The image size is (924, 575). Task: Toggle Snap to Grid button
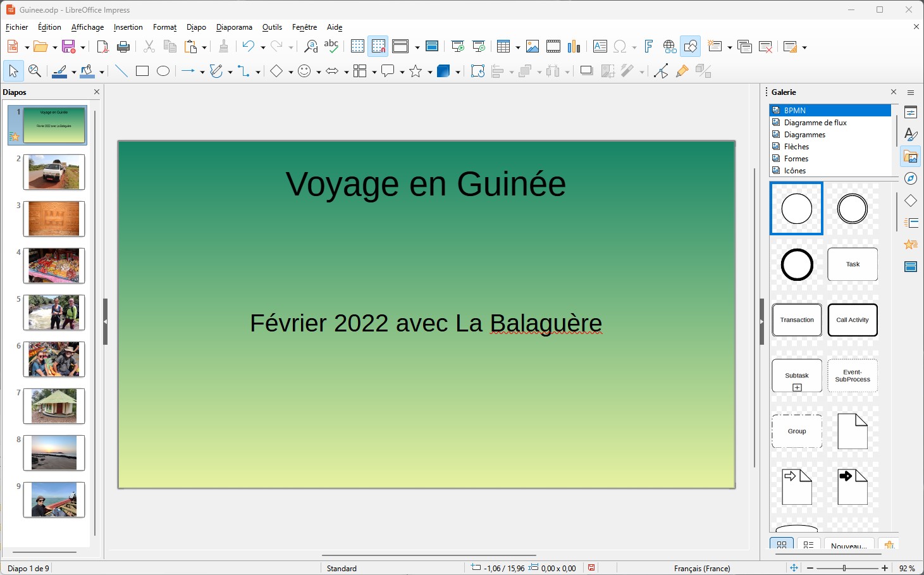(378, 47)
